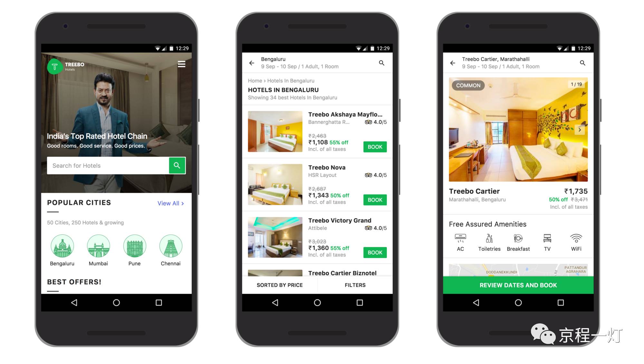Click the back arrow icon in hotel detail view
Screen dimensions: 644x364
[x=453, y=63]
